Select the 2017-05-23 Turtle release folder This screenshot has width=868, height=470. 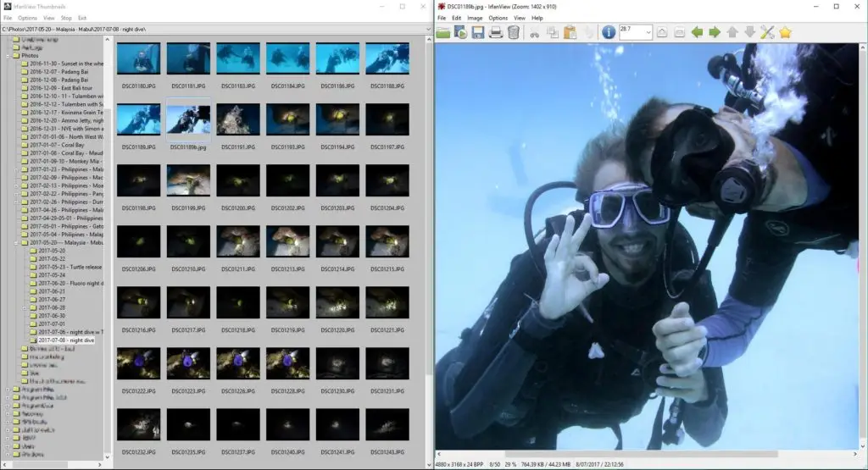[x=70, y=267]
